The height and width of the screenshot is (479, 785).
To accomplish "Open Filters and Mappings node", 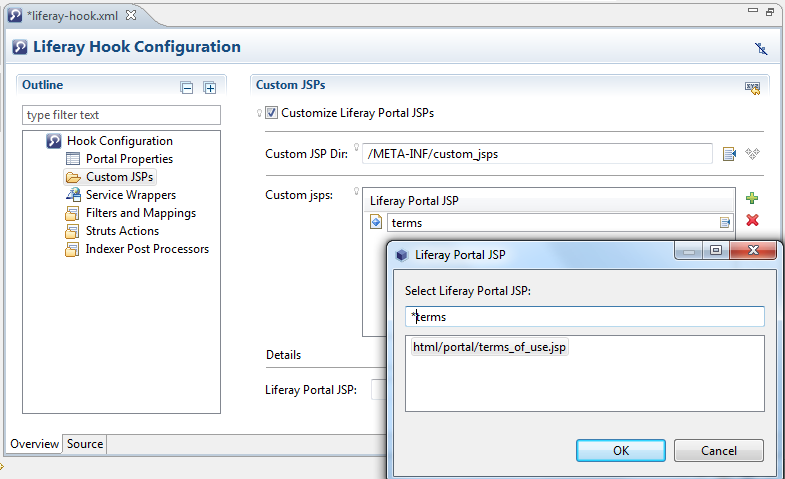I will pyautogui.click(x=141, y=213).
